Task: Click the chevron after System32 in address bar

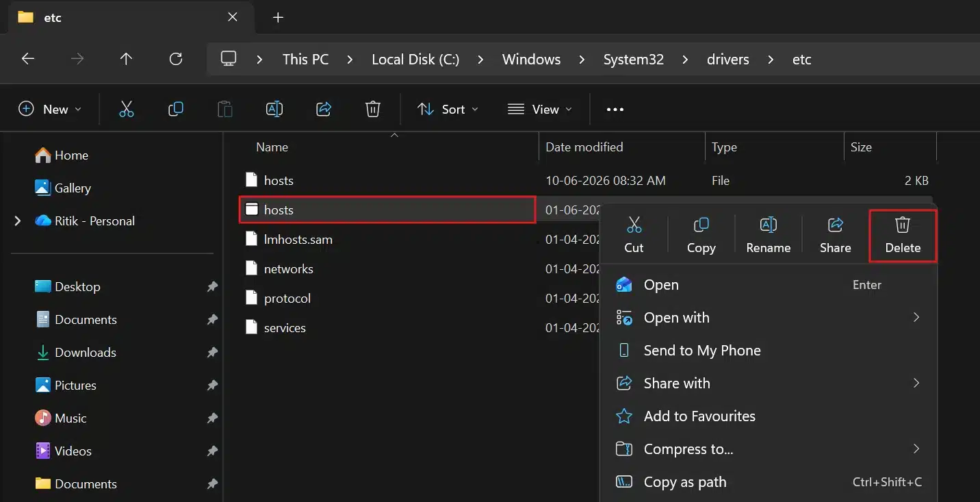Action: [x=685, y=60]
